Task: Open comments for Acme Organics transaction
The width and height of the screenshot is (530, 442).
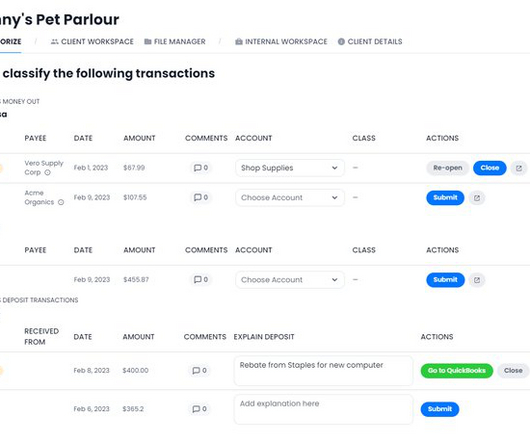Action: click(x=201, y=197)
